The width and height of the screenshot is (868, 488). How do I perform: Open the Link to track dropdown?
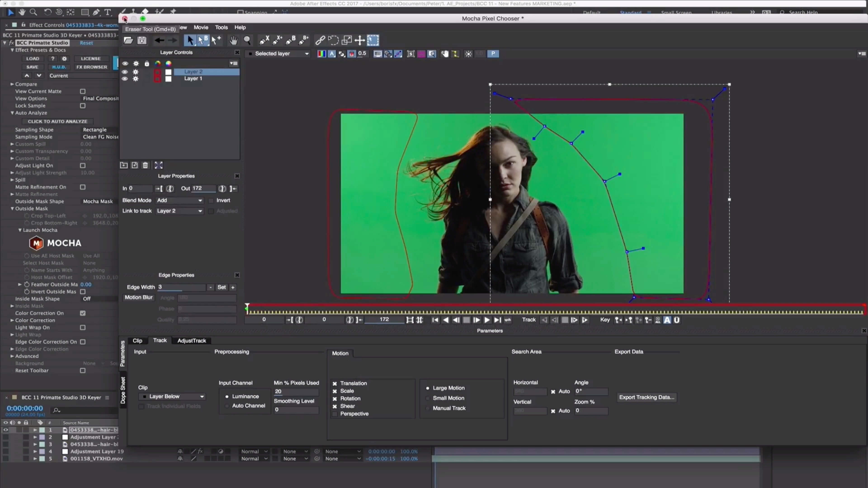179,210
